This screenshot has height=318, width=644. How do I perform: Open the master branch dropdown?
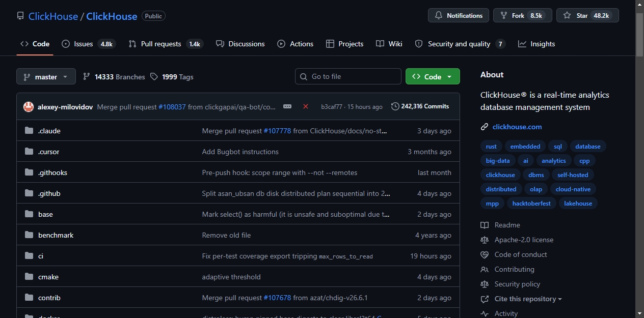click(x=46, y=76)
